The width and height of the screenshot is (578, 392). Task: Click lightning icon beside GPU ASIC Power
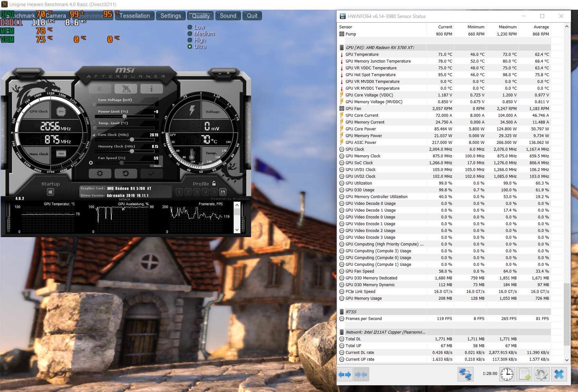point(342,142)
